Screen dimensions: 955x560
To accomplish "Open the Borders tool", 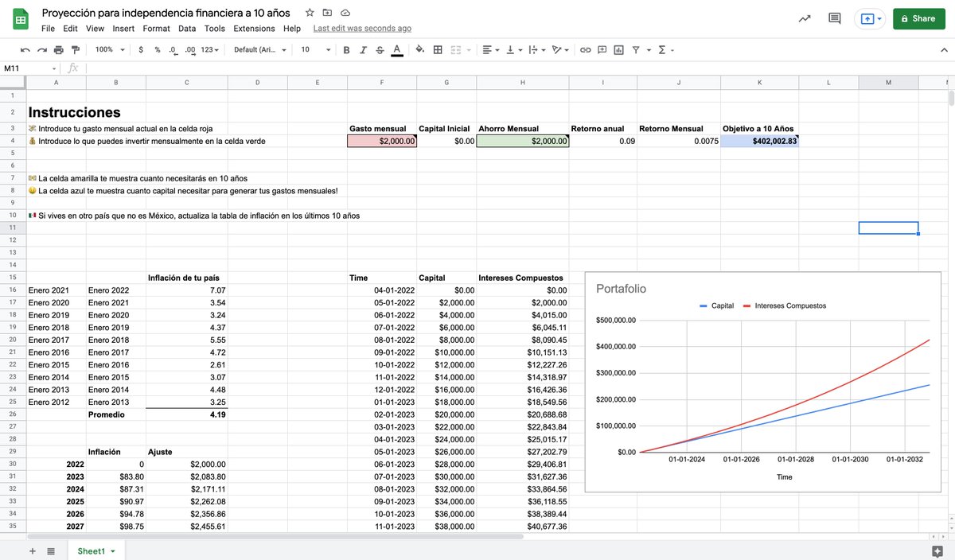I will pos(438,50).
